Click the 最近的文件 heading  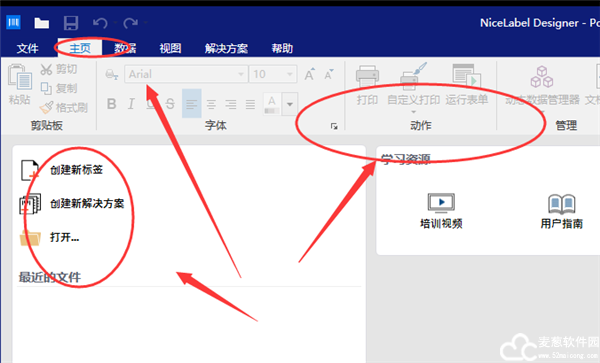coord(50,277)
